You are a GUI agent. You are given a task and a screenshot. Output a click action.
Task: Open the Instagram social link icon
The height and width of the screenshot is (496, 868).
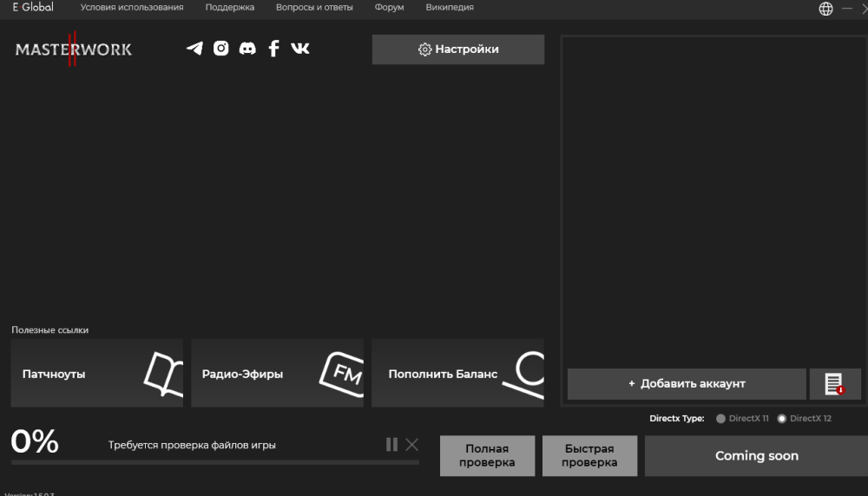(x=221, y=49)
